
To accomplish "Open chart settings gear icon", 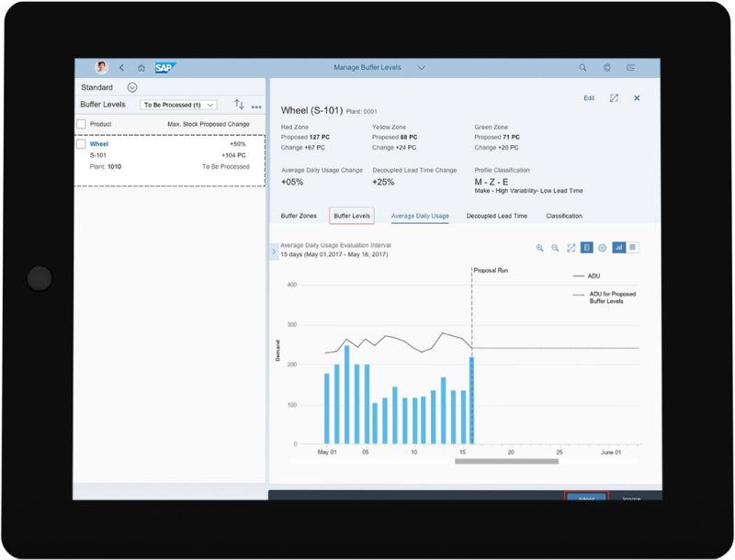I will pos(602,248).
